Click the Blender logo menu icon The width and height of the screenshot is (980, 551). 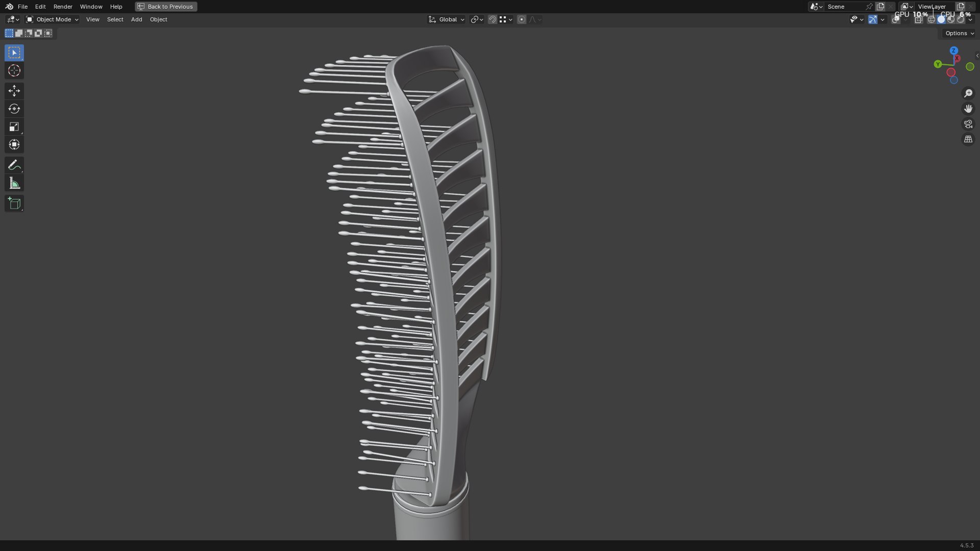coord(9,7)
